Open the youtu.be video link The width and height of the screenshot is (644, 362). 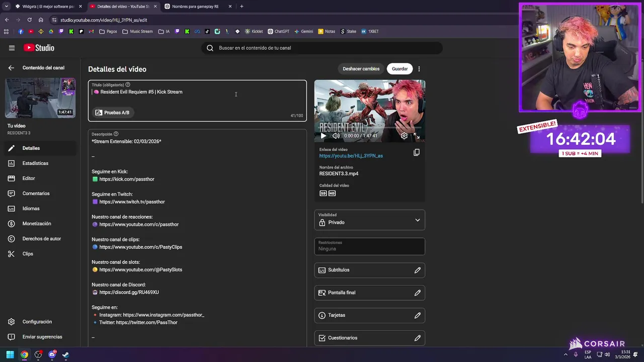pos(351,156)
